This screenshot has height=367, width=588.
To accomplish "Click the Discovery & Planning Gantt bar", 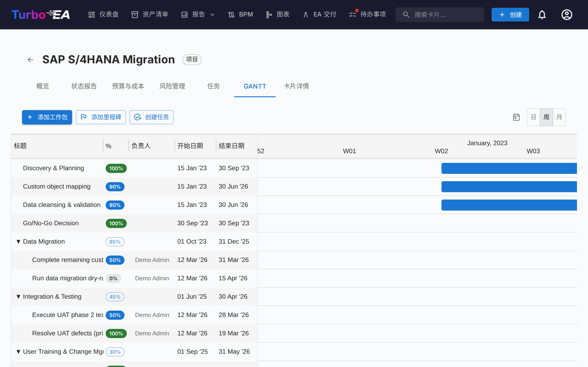I will (x=509, y=168).
